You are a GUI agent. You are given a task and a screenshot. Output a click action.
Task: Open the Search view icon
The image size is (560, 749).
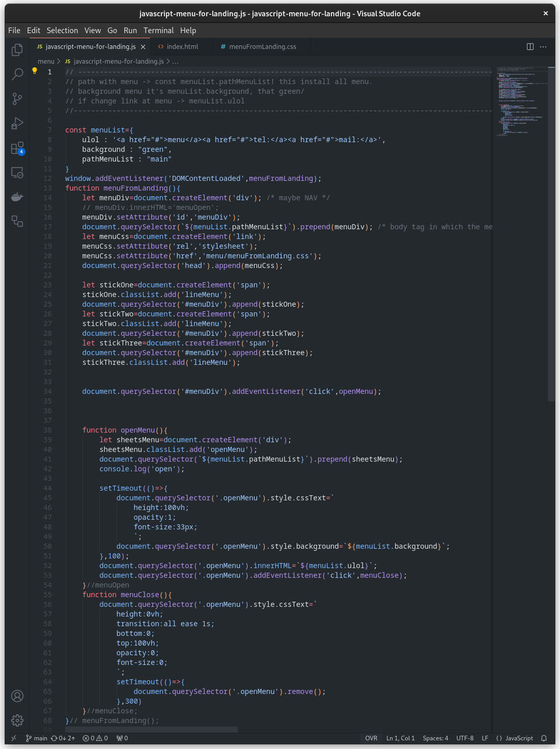pyautogui.click(x=17, y=74)
